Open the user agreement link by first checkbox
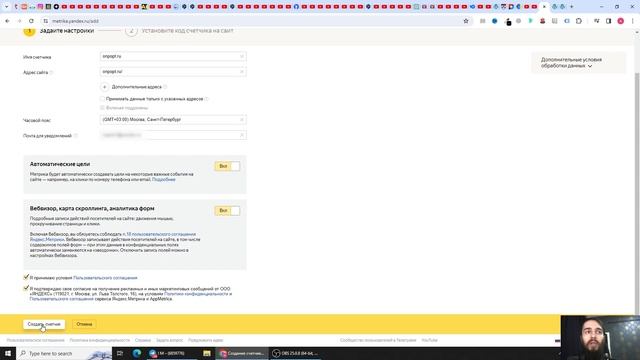This screenshot has height=360, width=640. pos(105,278)
